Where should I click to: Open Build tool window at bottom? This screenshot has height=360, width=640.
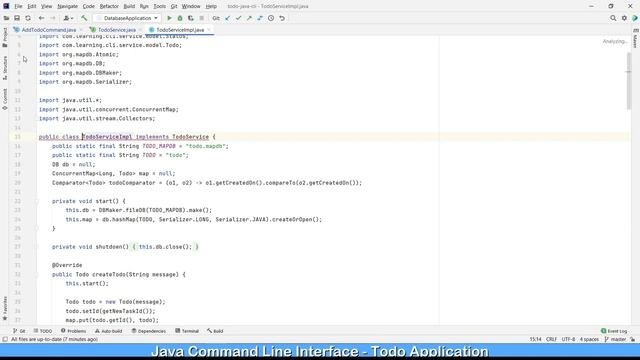pos(215,331)
